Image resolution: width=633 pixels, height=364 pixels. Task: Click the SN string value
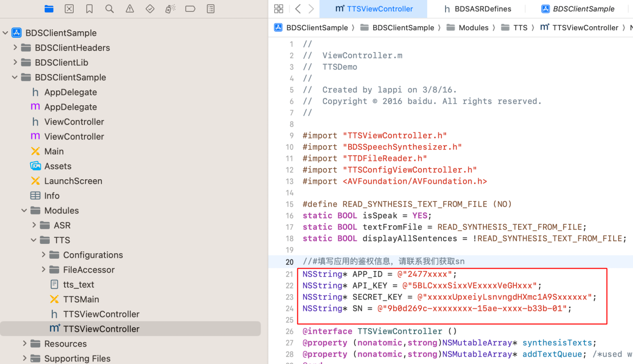472,308
